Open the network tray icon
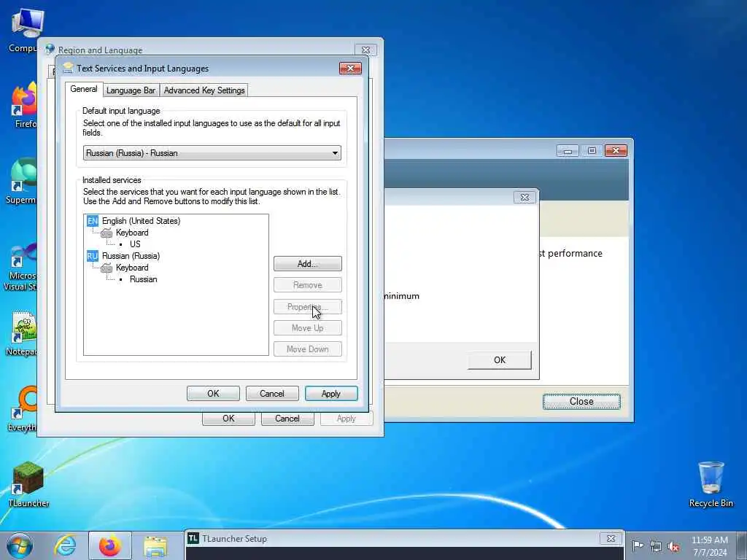This screenshot has height=560, width=747. (656, 546)
